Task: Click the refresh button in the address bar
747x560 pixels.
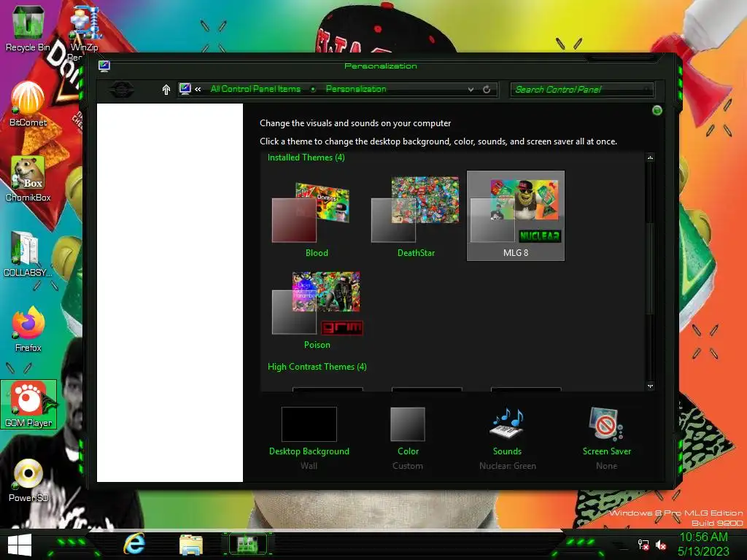Action: tap(487, 90)
